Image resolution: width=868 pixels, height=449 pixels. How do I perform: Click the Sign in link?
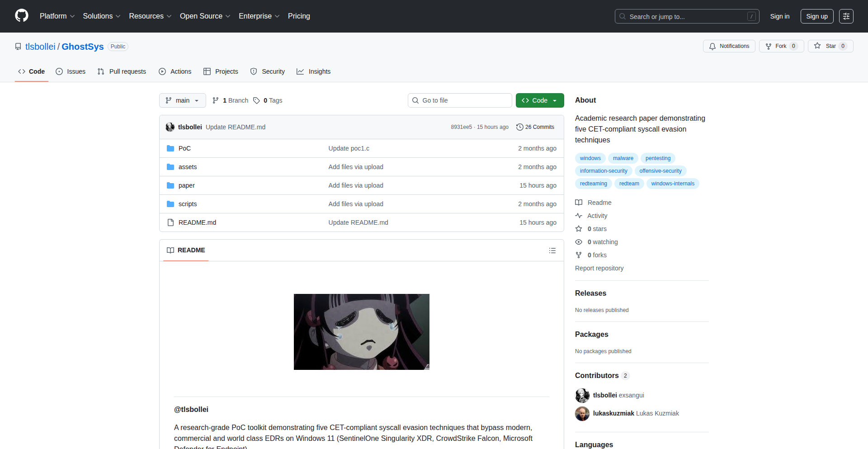780,16
